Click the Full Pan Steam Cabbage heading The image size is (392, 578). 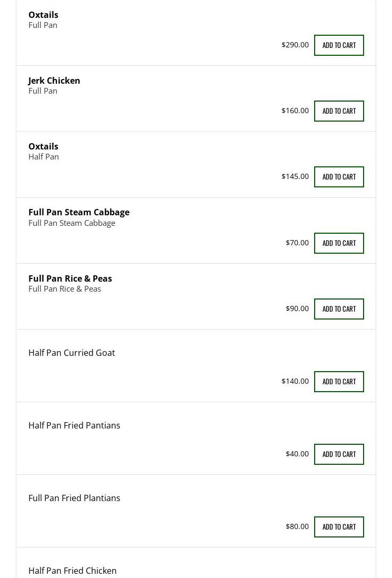(79, 212)
